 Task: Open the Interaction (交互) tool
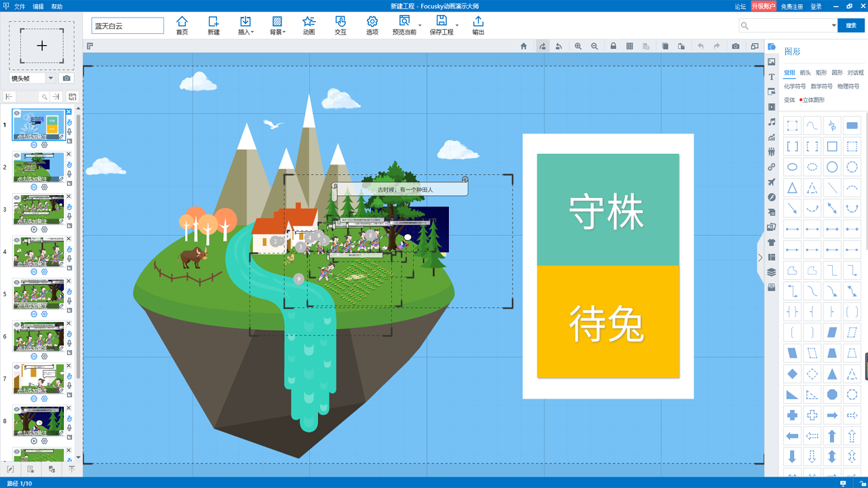coord(340,26)
